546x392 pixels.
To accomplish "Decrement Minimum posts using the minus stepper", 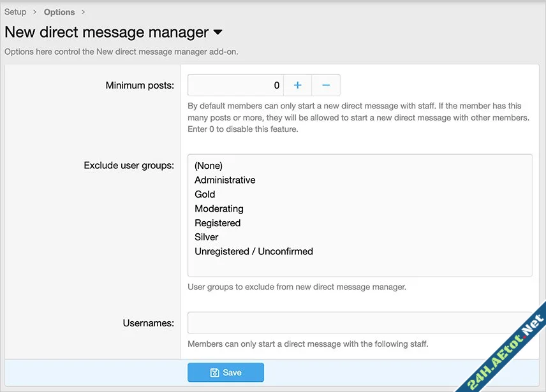I will pyautogui.click(x=326, y=85).
